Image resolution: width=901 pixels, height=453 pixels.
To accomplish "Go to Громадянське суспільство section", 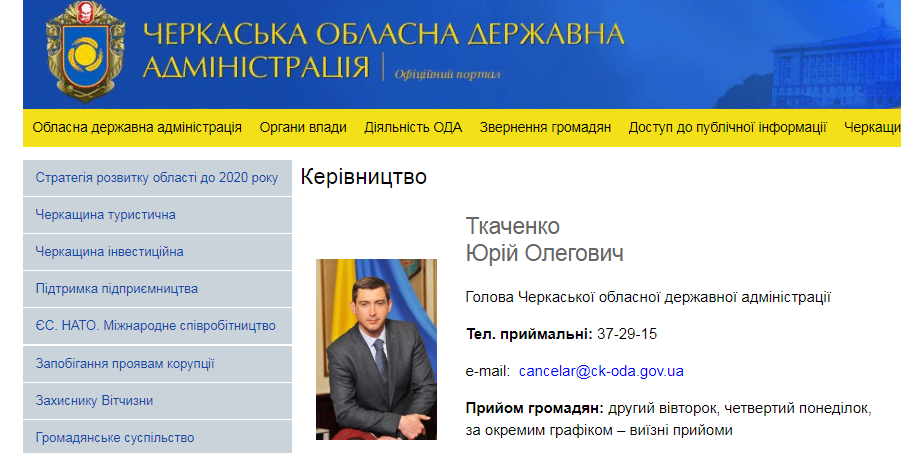I will 115,437.
